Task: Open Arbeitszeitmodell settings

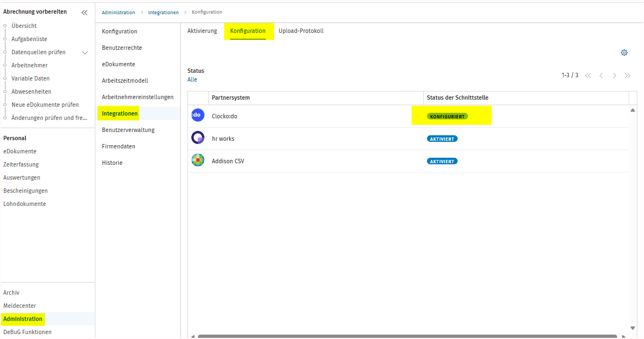Action: point(125,81)
